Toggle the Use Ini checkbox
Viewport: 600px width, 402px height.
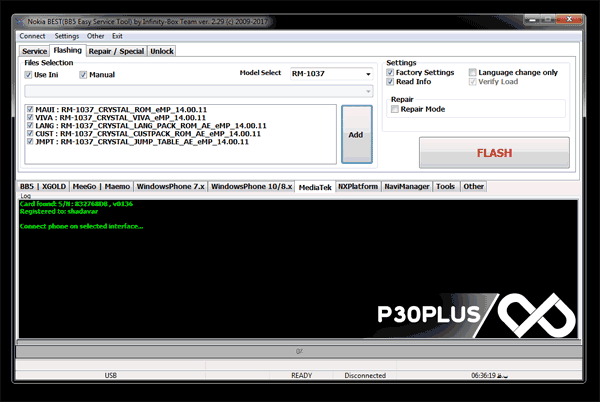[28, 75]
